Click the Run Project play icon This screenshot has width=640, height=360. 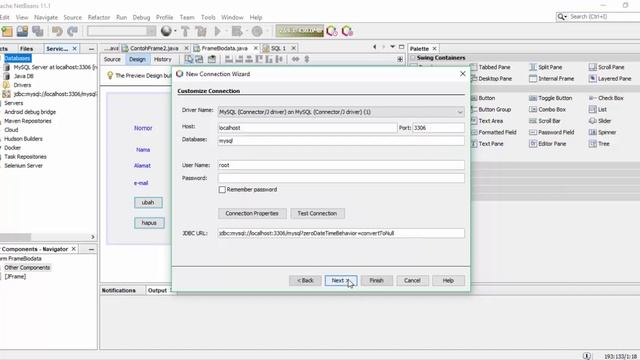(218, 31)
